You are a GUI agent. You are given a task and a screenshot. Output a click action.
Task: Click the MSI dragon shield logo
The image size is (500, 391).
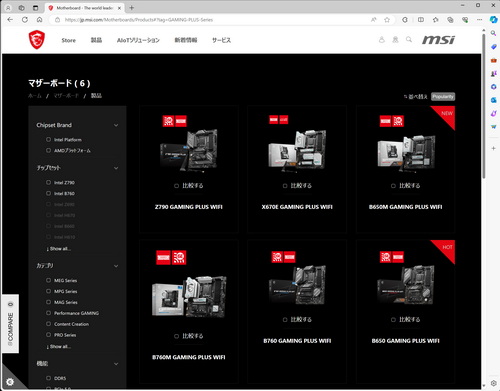pos(37,39)
